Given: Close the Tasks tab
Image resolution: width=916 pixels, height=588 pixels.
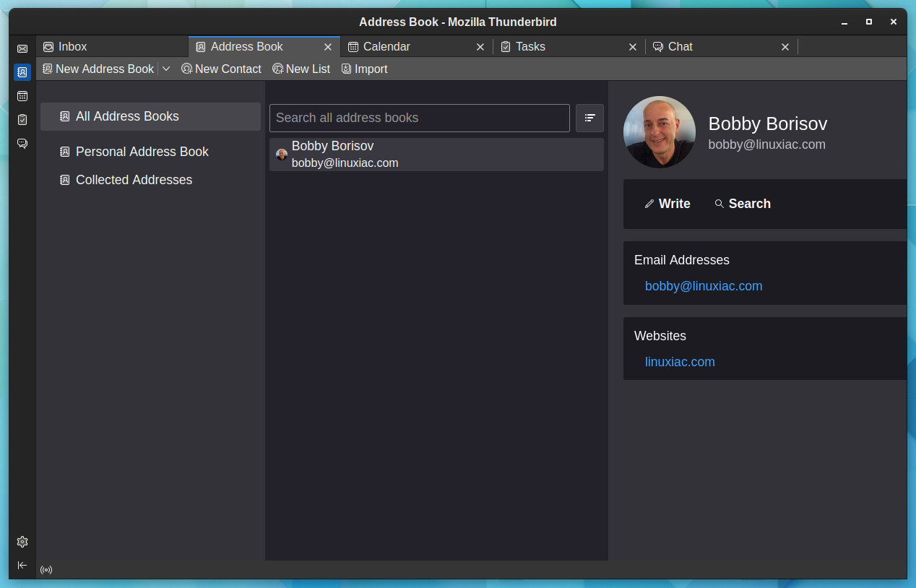Looking at the screenshot, I should pyautogui.click(x=633, y=47).
